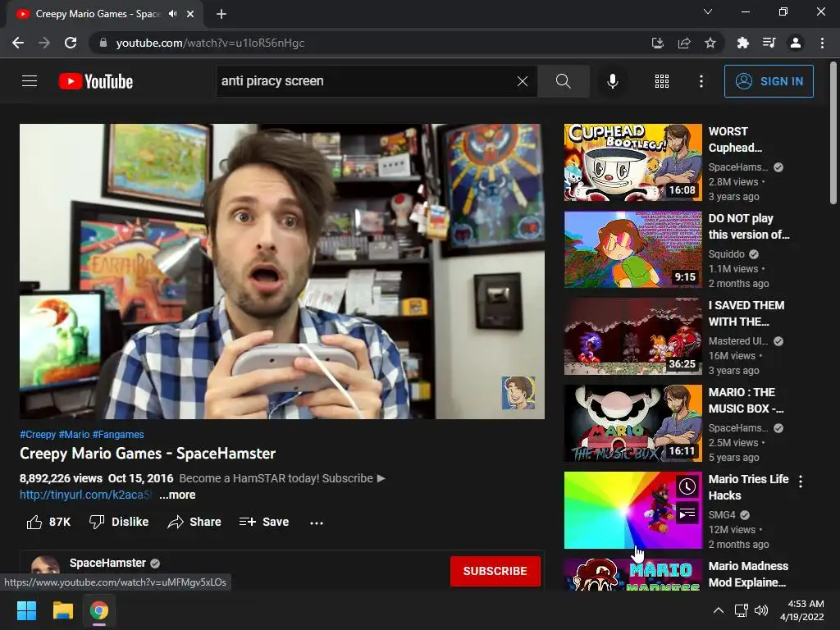This screenshot has width=840, height=630.
Task: Open the Squiddo channel name
Action: pos(727,254)
